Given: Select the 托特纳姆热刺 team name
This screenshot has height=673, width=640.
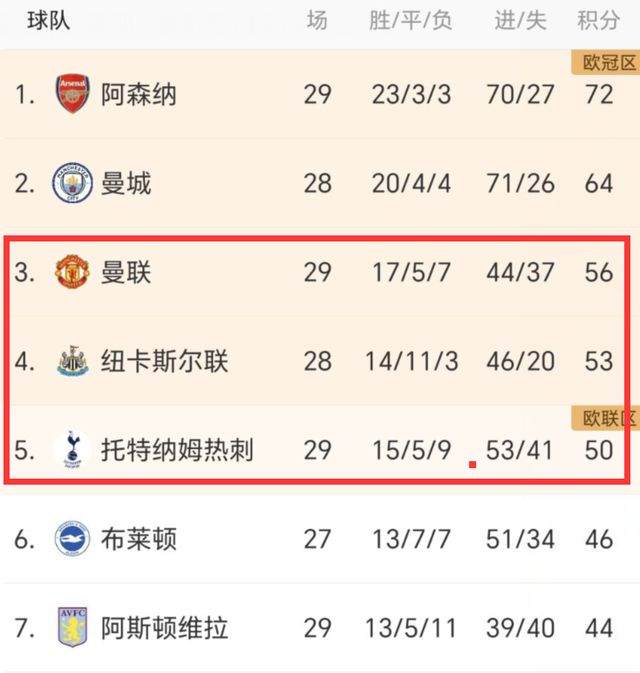Looking at the screenshot, I should tap(177, 449).
